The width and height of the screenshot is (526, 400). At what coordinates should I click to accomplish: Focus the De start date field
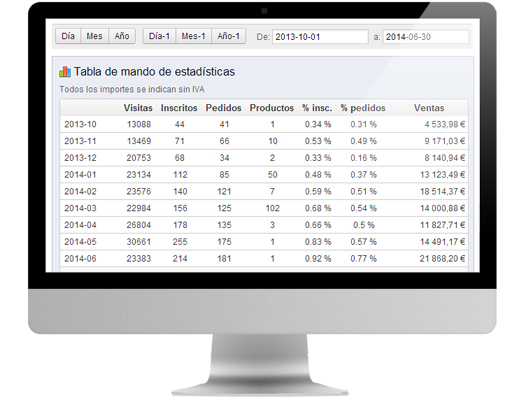coord(320,37)
